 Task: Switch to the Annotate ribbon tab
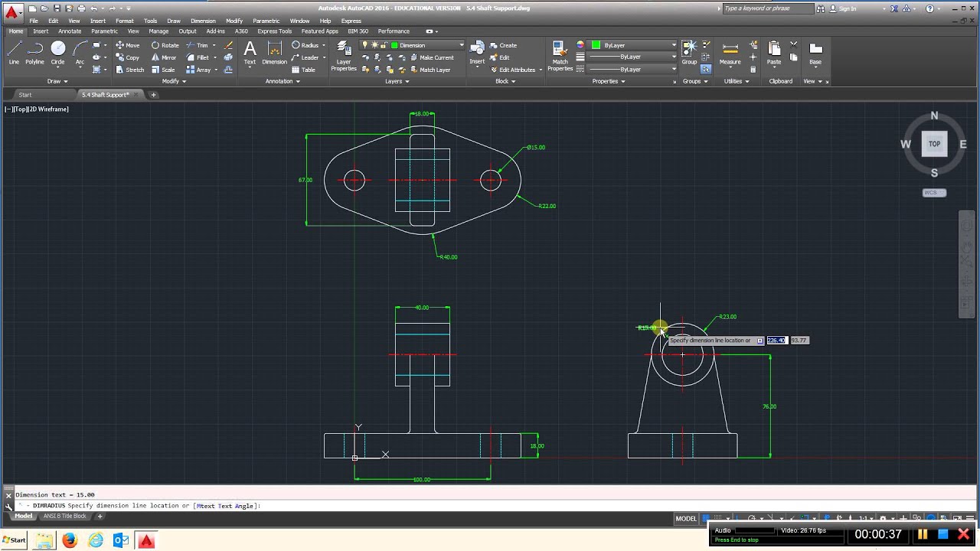69,31
